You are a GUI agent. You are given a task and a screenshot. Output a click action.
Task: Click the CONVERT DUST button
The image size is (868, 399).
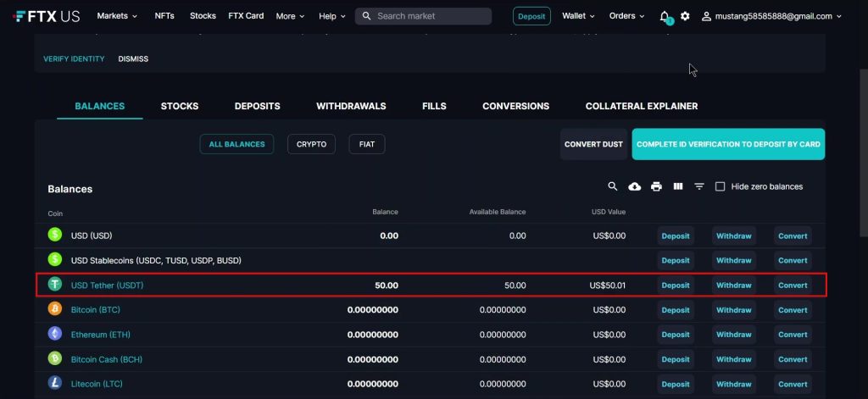593,144
